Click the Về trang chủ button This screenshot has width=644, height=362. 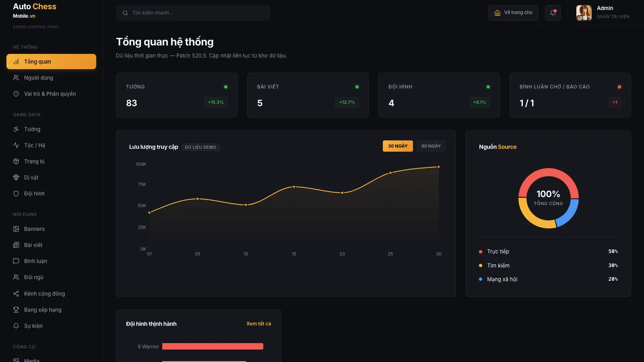tap(513, 13)
